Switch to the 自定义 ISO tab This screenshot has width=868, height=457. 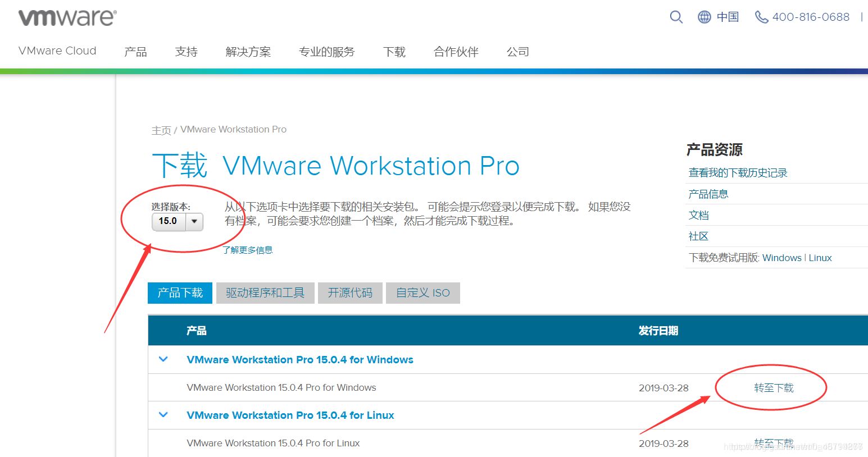tap(422, 293)
